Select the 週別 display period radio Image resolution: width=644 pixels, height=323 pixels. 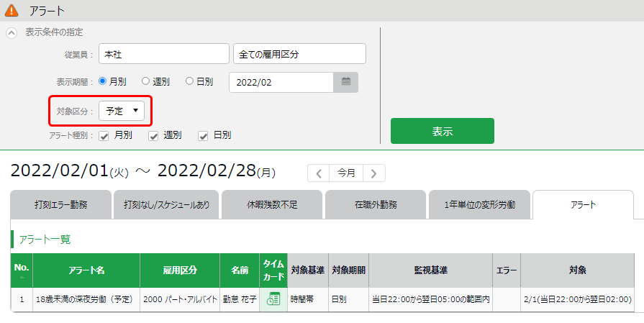pos(146,81)
